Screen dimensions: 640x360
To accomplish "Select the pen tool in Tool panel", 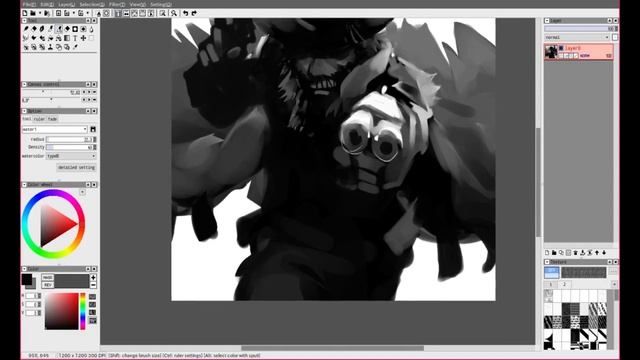I will click(x=26, y=29).
